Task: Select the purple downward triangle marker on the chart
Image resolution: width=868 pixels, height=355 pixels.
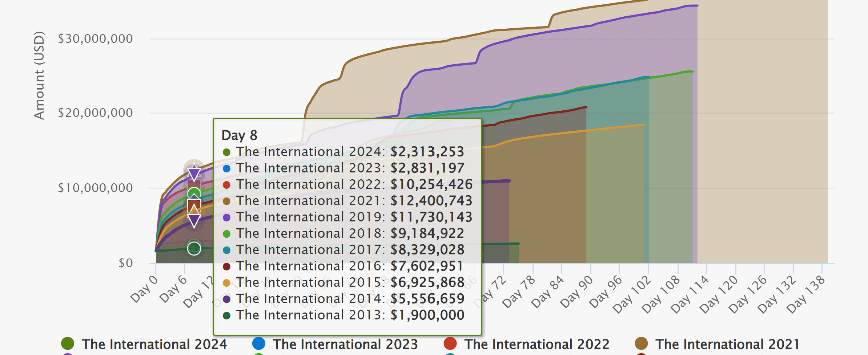Action: tap(193, 174)
